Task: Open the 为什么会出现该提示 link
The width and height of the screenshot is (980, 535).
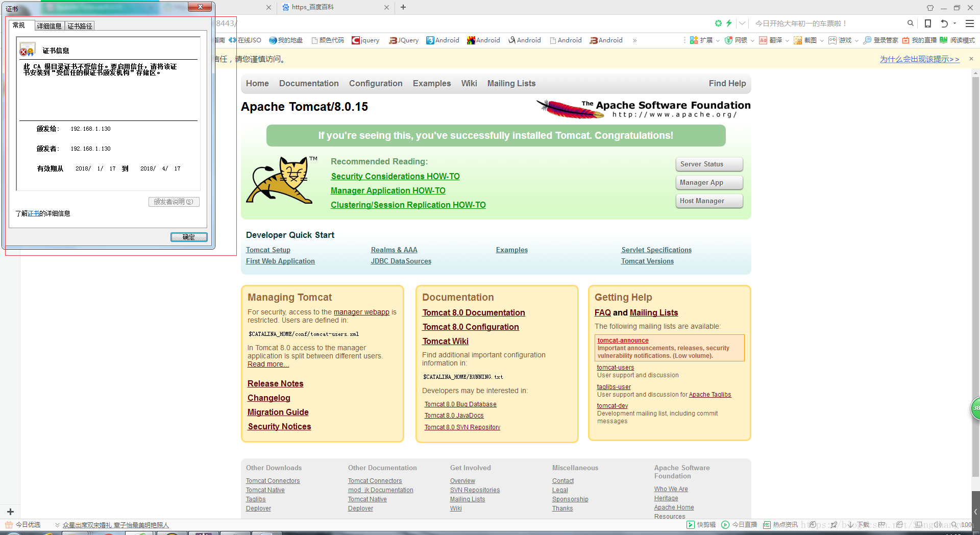Action: tap(919, 59)
